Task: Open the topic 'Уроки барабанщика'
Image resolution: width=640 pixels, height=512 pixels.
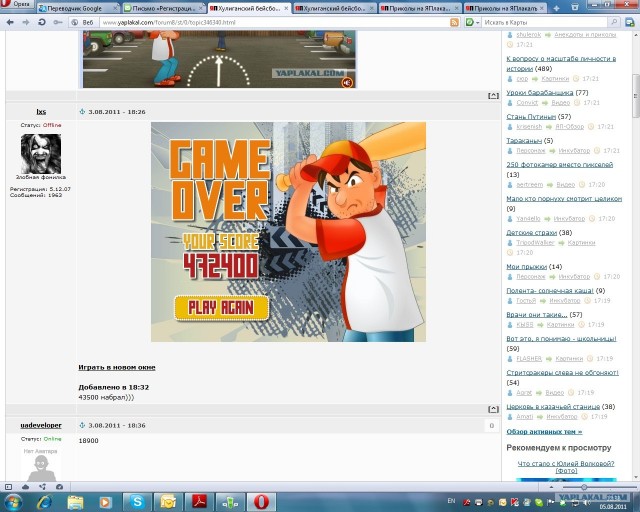Action: (x=540, y=93)
